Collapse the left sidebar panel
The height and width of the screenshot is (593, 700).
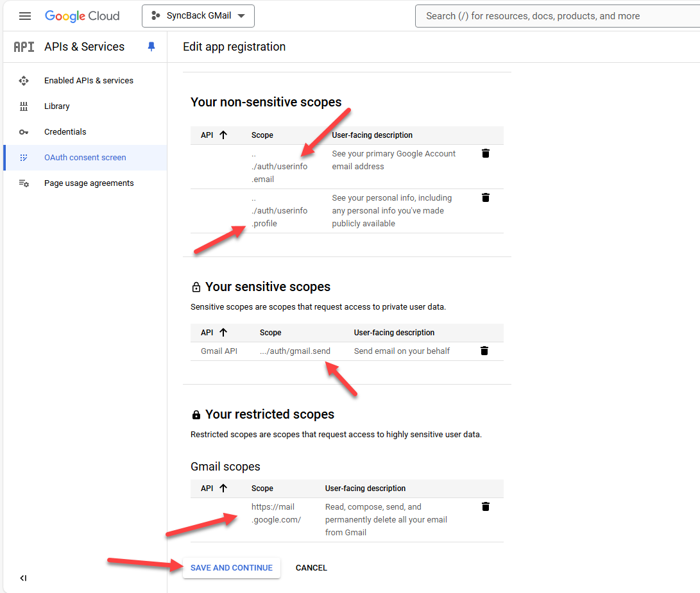[23, 578]
